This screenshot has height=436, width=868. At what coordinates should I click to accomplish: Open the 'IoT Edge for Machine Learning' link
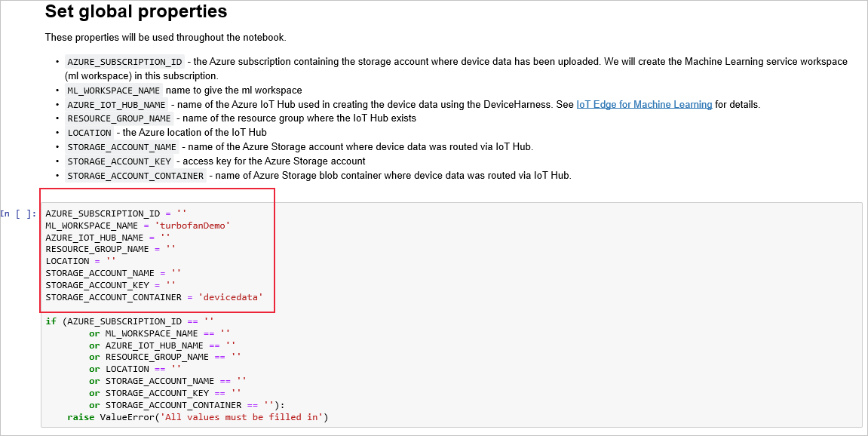click(644, 104)
